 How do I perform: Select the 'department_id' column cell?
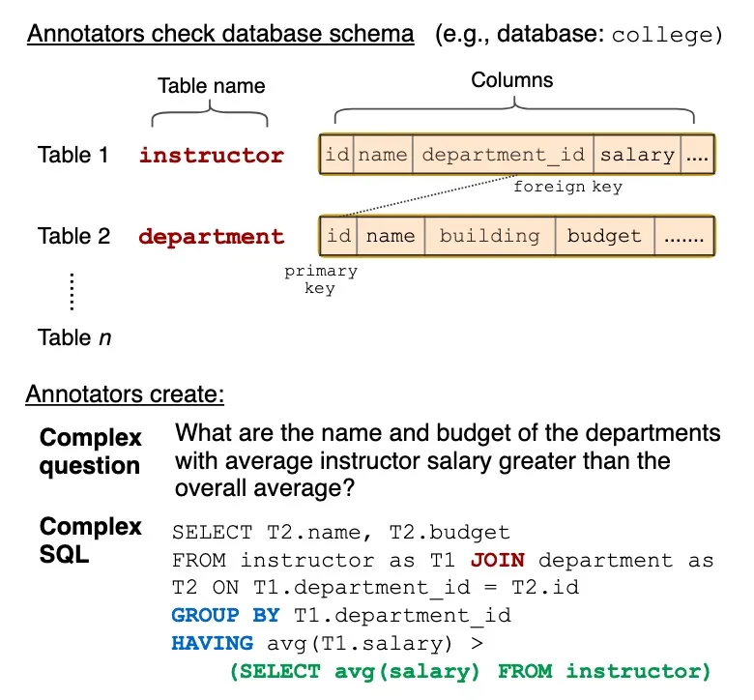pos(503,155)
